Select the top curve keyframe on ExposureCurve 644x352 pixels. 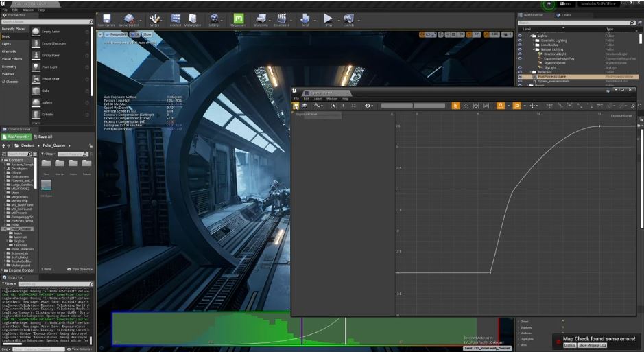pyautogui.click(x=599, y=126)
